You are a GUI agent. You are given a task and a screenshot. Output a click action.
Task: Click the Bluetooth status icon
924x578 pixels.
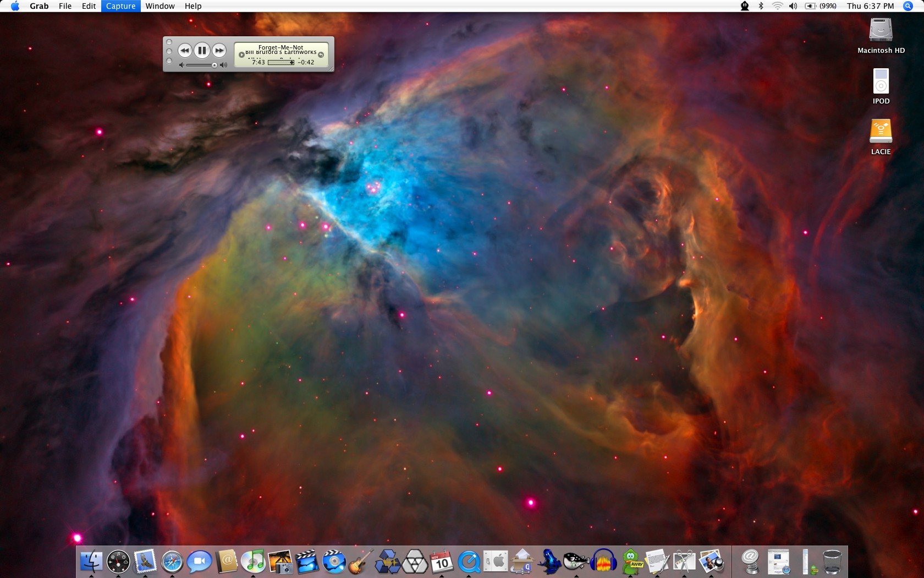(x=761, y=6)
